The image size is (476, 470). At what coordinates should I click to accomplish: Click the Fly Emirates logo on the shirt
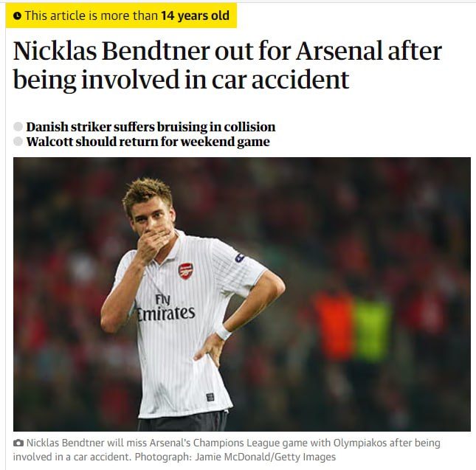click(x=165, y=308)
